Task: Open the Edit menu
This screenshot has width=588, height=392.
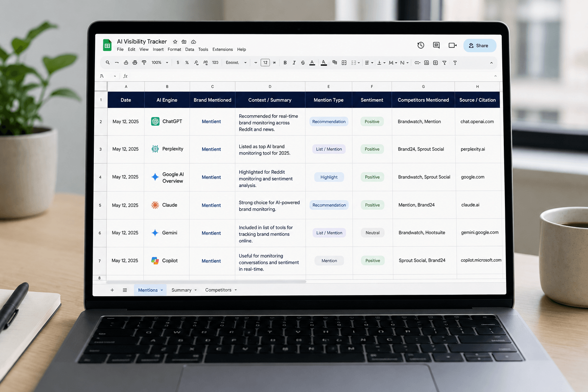Action: 131,49
